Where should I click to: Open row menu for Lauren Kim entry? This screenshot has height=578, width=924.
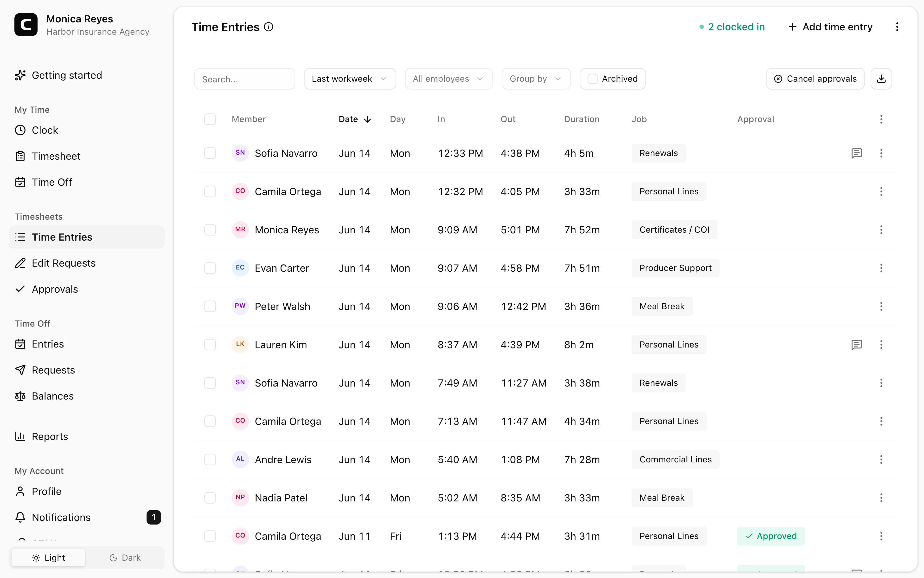click(881, 345)
